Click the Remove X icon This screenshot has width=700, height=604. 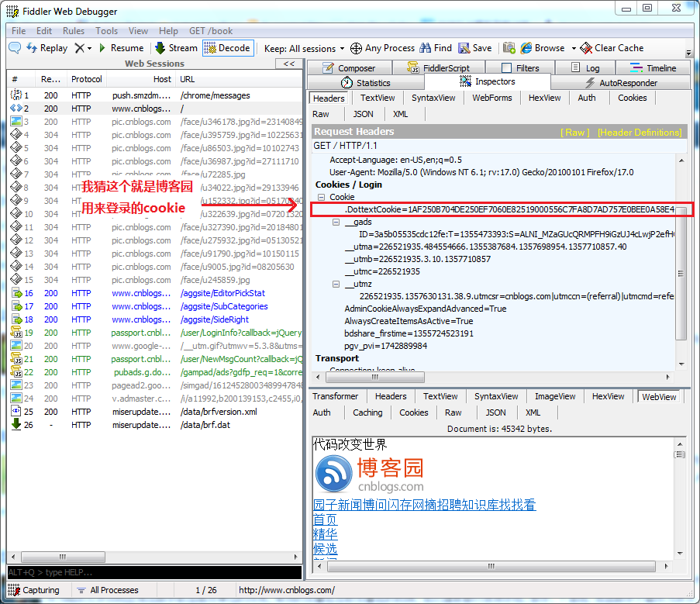[79, 48]
